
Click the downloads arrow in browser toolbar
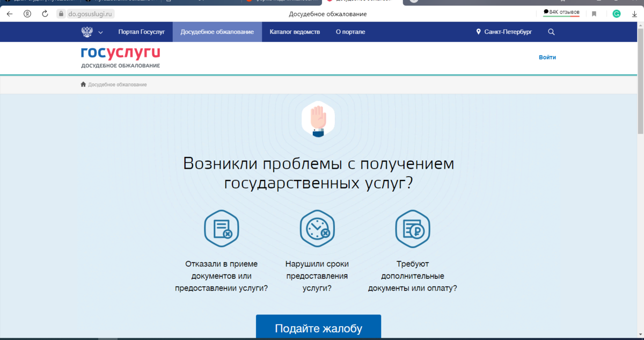(x=634, y=15)
